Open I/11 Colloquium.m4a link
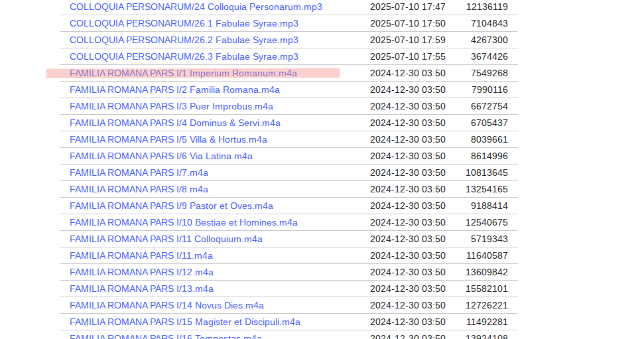This screenshot has height=339, width=644. pyautogui.click(x=166, y=239)
